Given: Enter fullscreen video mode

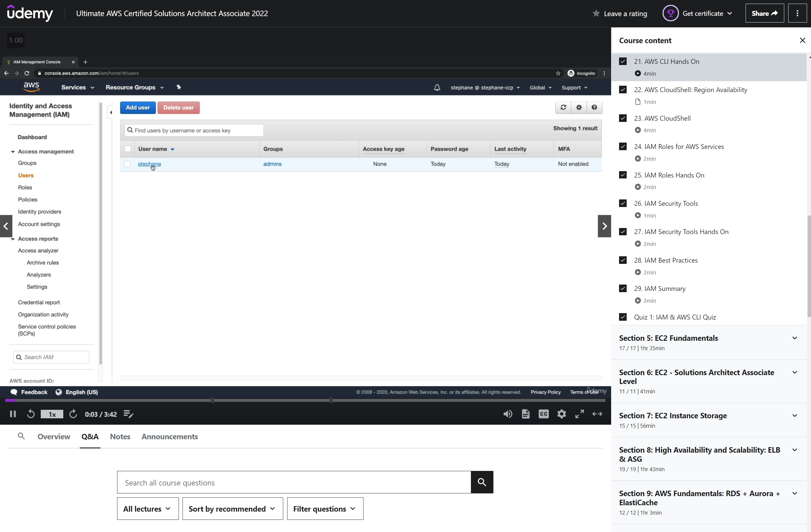Looking at the screenshot, I should click(580, 414).
